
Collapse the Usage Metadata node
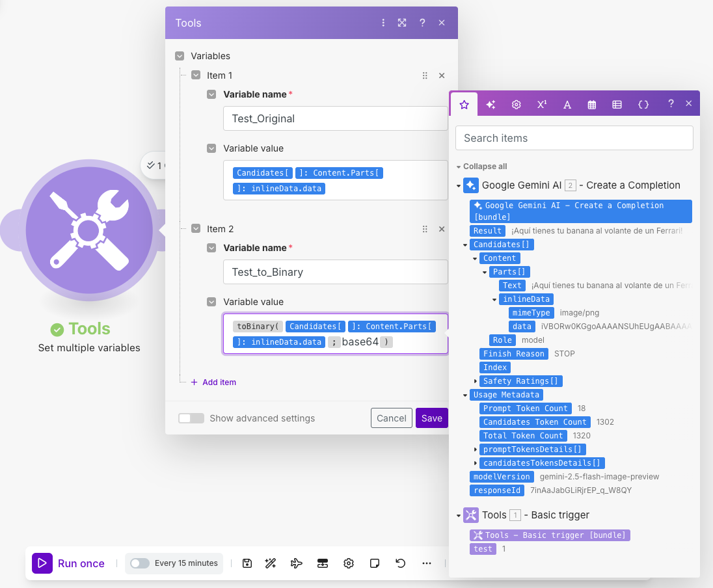coord(465,395)
